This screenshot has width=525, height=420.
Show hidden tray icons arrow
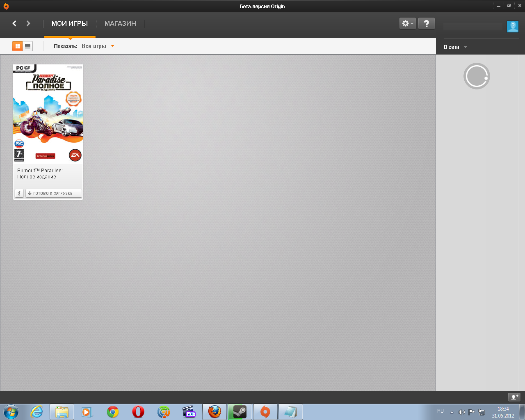click(452, 412)
